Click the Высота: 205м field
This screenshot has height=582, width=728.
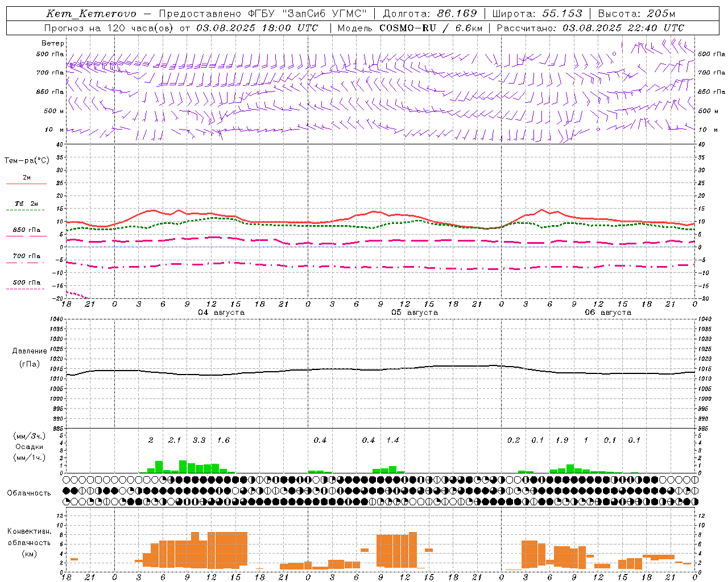click(637, 14)
